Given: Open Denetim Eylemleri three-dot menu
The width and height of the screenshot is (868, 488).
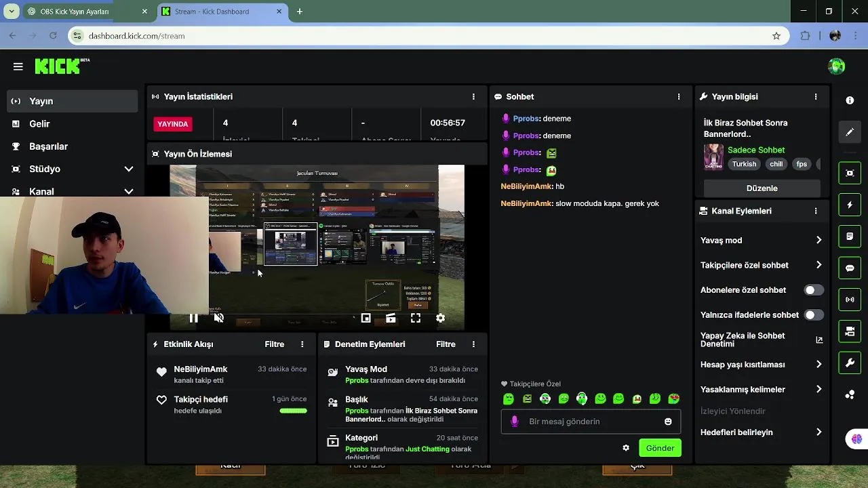Looking at the screenshot, I should click(x=473, y=344).
